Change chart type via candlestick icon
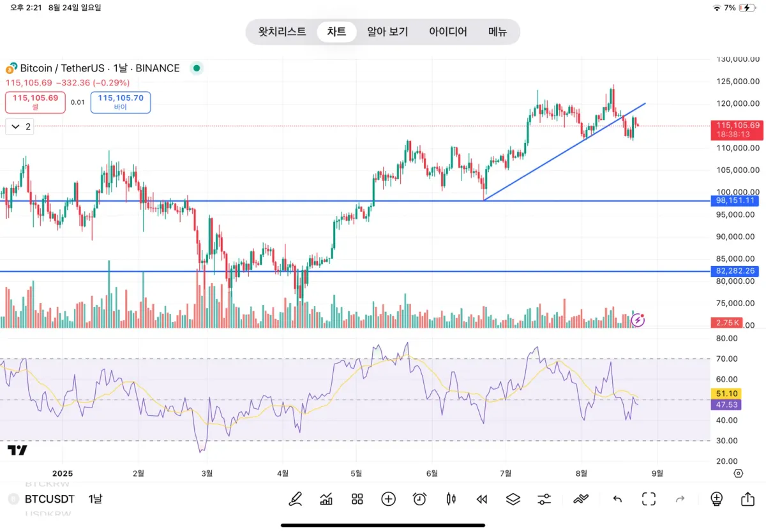Screen dimensions: 766x532 pyautogui.click(x=451, y=499)
